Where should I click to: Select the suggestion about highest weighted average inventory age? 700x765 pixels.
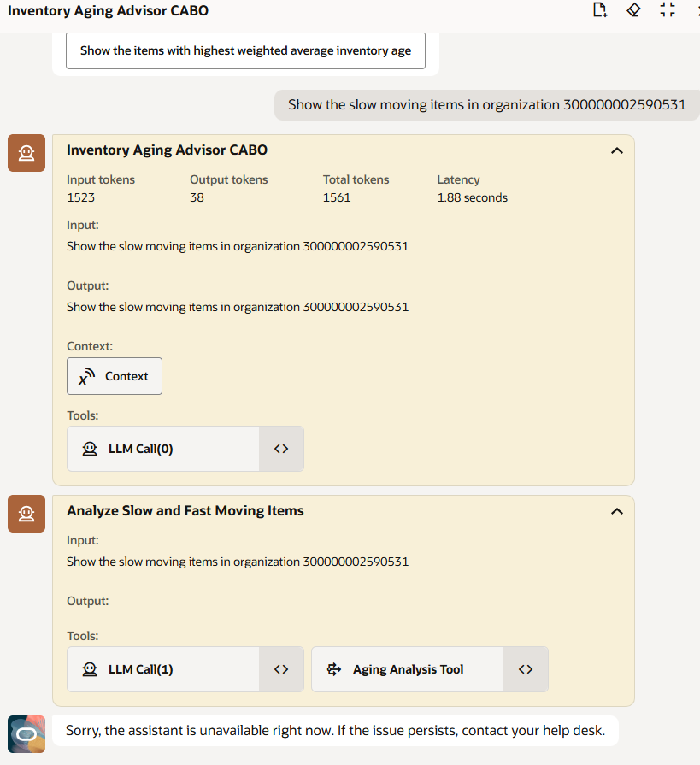pos(245,50)
